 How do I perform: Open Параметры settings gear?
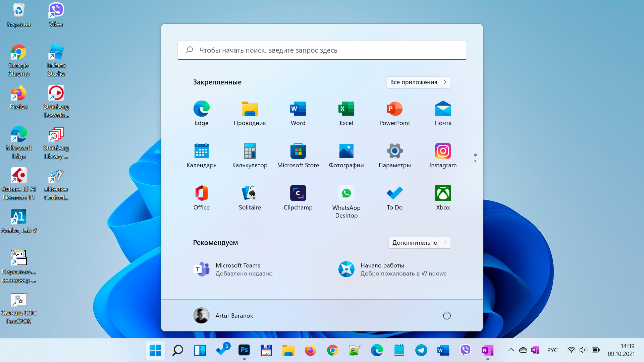(x=395, y=156)
